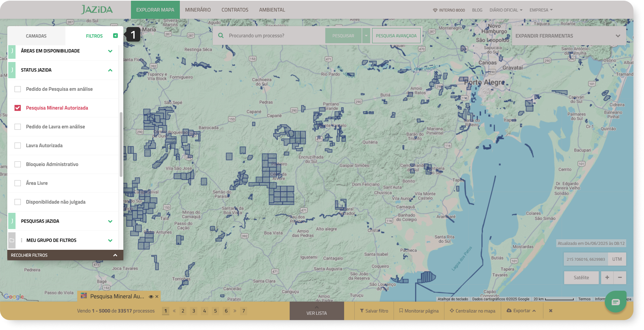Open dropdown arrow next to Pesquisar

pyautogui.click(x=366, y=36)
